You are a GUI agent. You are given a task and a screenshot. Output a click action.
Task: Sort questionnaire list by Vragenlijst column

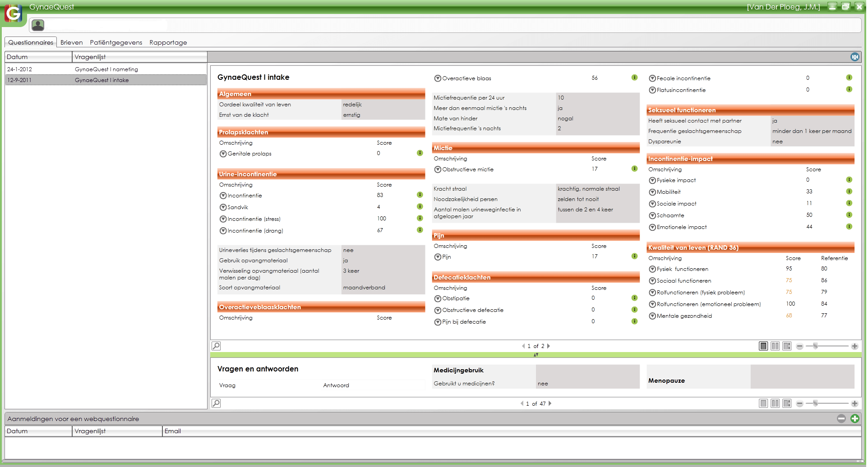[140, 57]
